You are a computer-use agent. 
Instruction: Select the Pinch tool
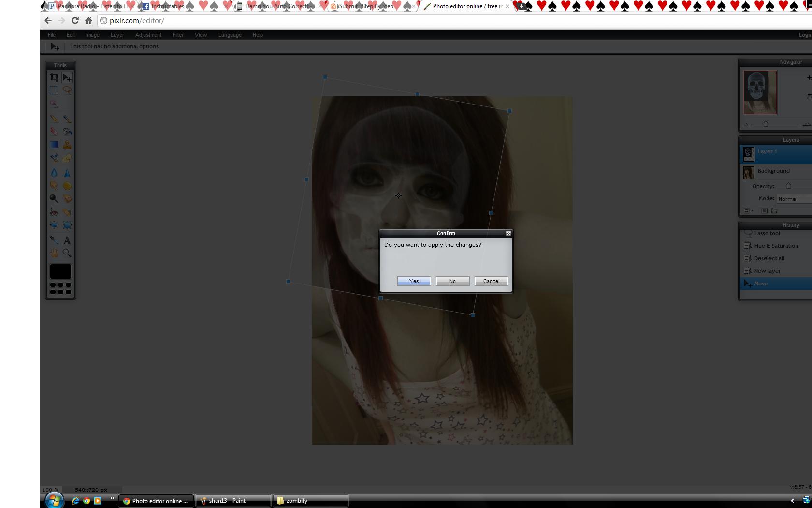pyautogui.click(x=67, y=225)
